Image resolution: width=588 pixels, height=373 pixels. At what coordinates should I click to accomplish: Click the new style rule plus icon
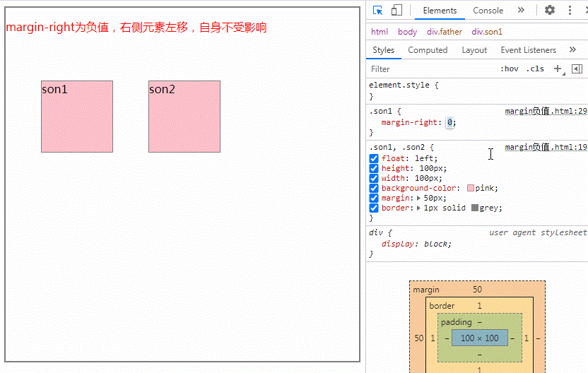click(x=558, y=69)
